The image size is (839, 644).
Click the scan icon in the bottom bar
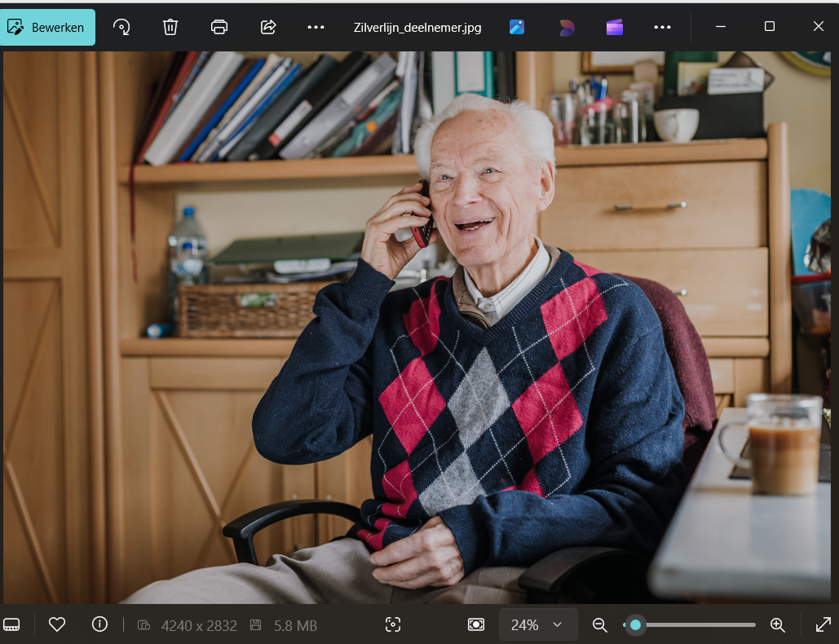coord(393,624)
